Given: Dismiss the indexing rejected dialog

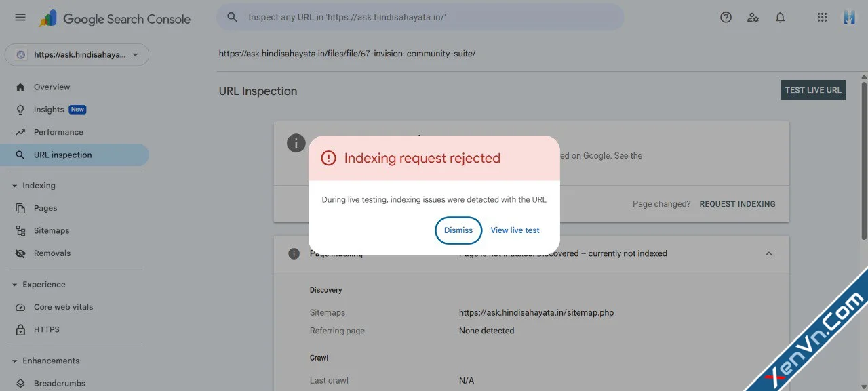Looking at the screenshot, I should tap(458, 230).
